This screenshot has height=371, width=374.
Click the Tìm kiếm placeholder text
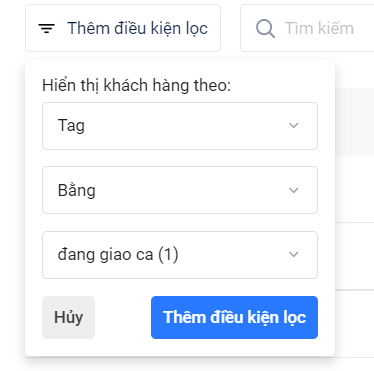(319, 28)
